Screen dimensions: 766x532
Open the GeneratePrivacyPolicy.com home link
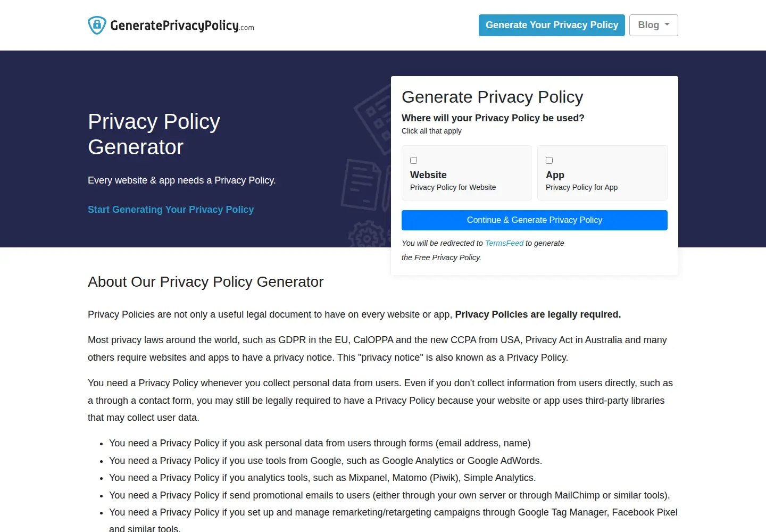coord(171,25)
